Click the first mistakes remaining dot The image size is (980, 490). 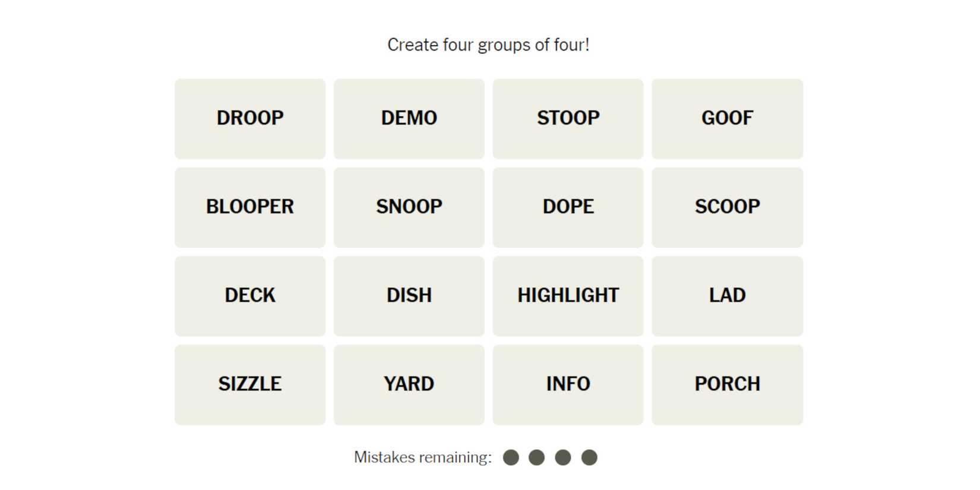[x=511, y=457]
